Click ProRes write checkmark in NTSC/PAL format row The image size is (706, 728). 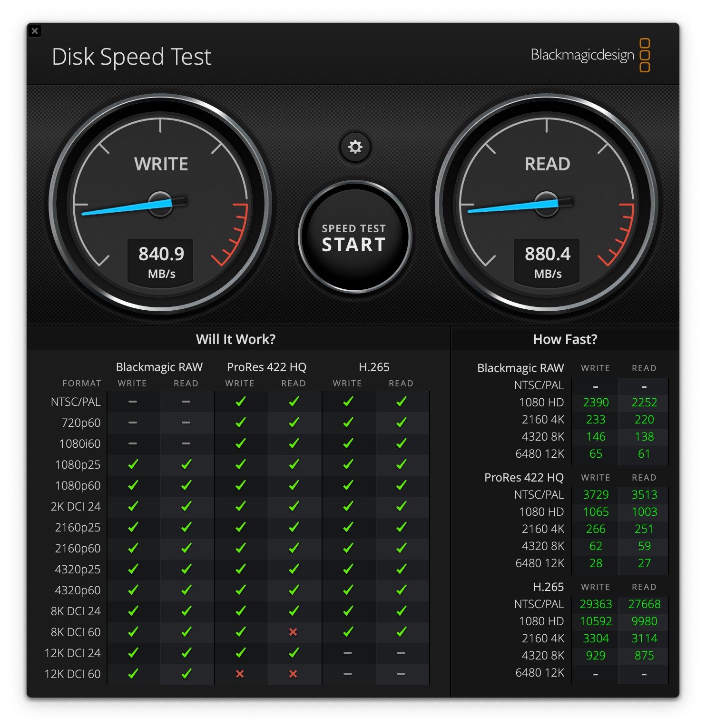(x=241, y=401)
